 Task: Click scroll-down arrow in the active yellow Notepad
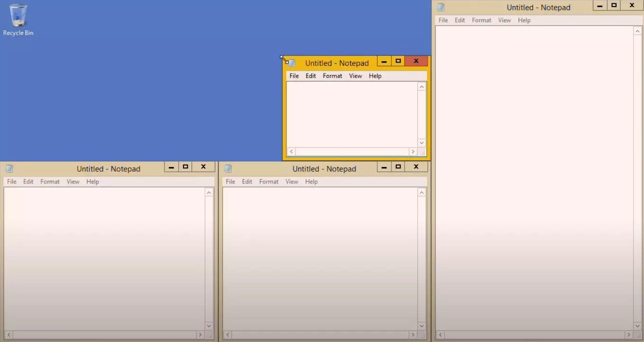pyautogui.click(x=422, y=143)
